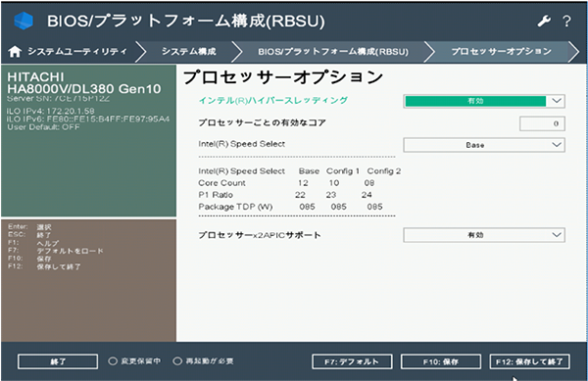Toggle the 再起動が必要 radio indicator
Viewport: 588px width, 381px height.
[x=177, y=361]
